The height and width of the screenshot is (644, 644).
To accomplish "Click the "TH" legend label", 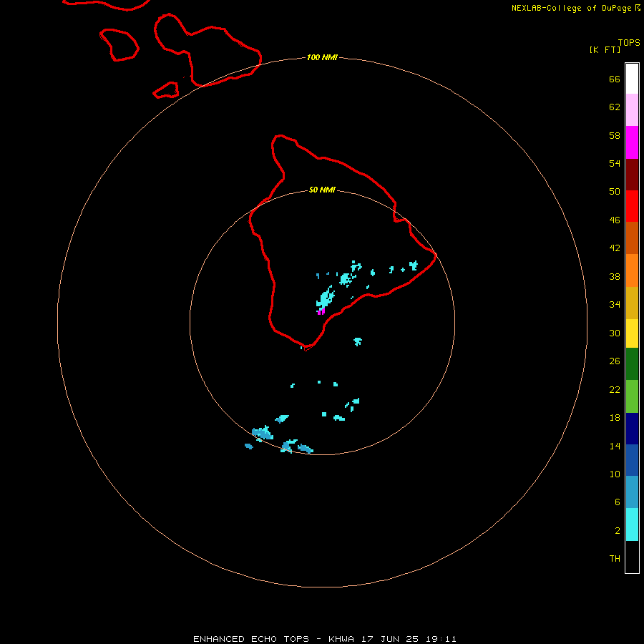I will 615,558.
